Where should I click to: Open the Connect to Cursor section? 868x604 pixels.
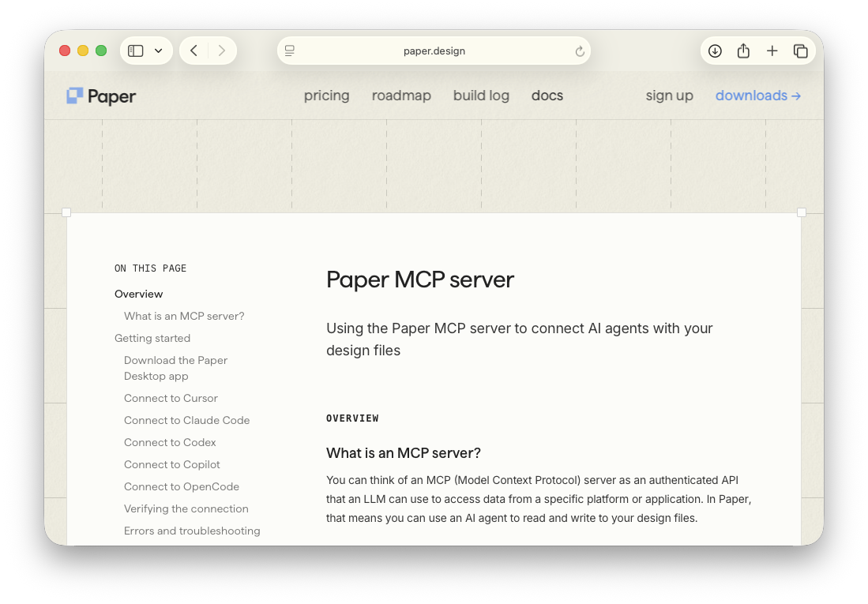[x=171, y=398]
